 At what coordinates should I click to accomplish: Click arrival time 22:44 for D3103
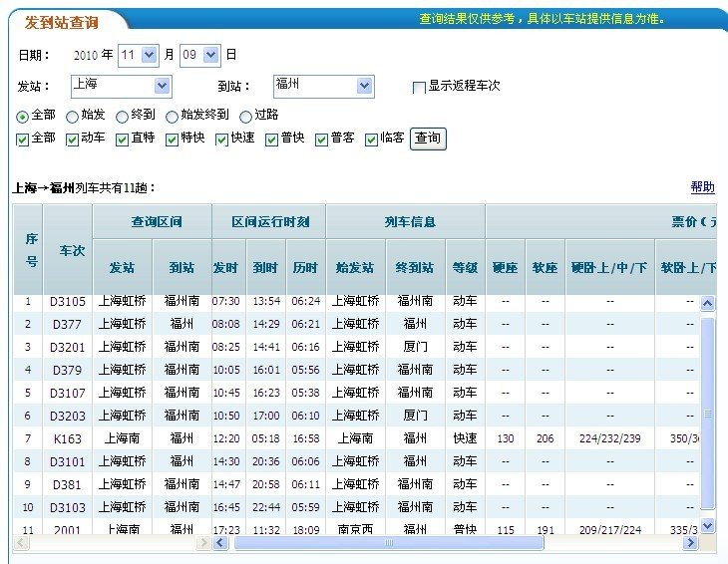266,507
